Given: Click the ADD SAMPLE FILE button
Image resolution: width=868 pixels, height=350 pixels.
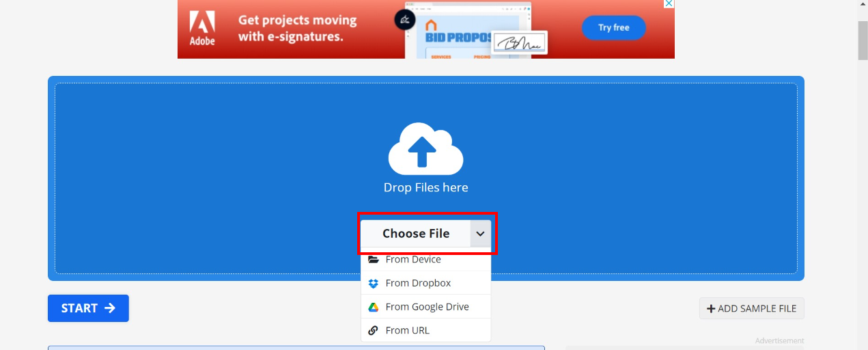Looking at the screenshot, I should pos(752,308).
